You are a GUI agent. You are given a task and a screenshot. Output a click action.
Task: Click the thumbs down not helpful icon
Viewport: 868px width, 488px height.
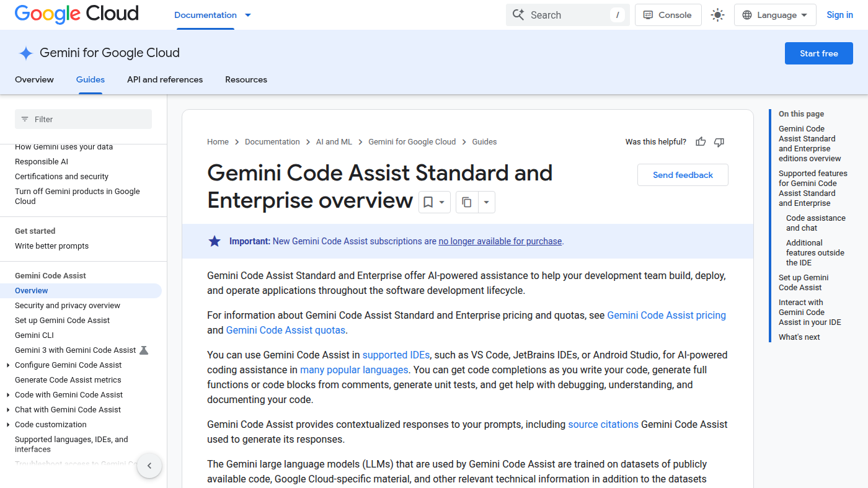(719, 142)
